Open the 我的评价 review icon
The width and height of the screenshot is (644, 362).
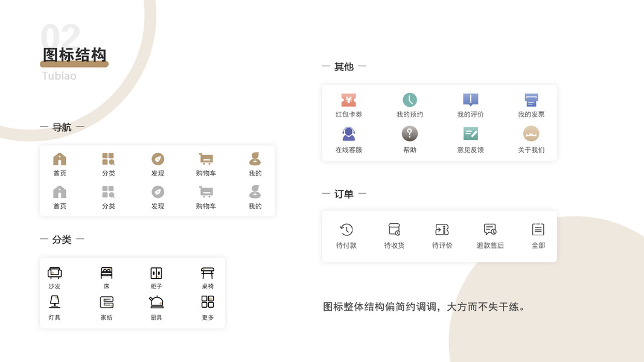471,100
